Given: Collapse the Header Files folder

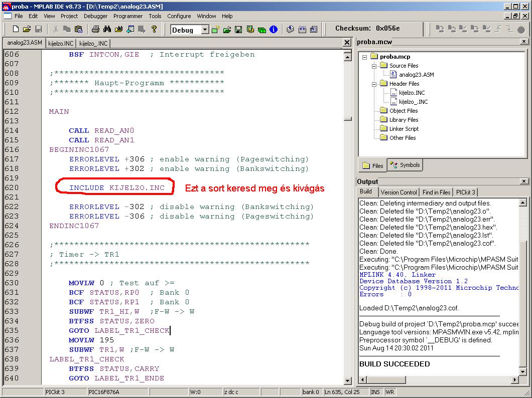Looking at the screenshot, I should click(x=374, y=84).
